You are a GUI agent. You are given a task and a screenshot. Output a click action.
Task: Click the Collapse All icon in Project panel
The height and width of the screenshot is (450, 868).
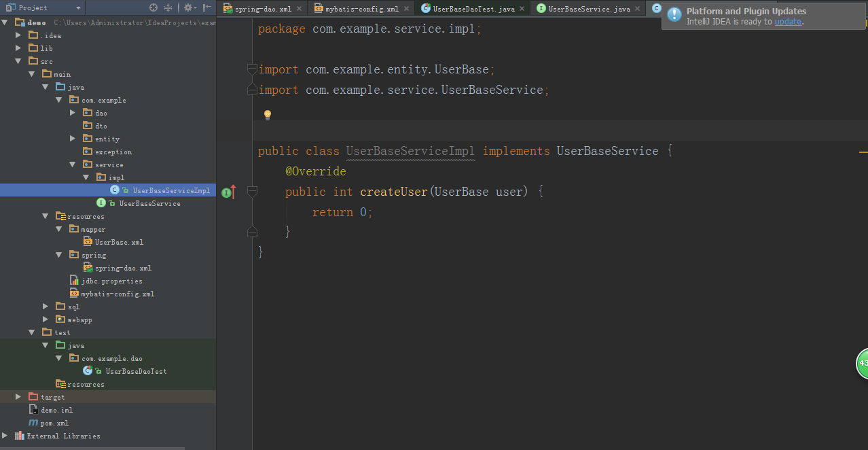(x=168, y=7)
